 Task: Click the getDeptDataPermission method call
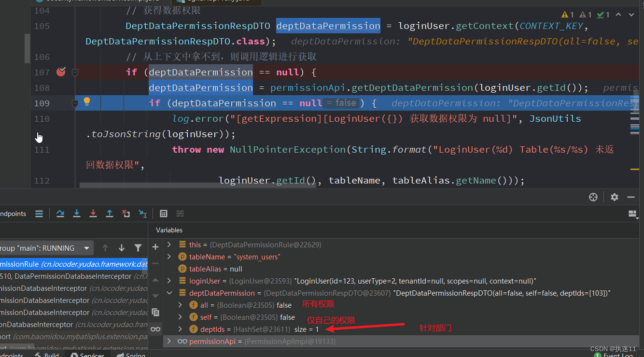tap(412, 87)
